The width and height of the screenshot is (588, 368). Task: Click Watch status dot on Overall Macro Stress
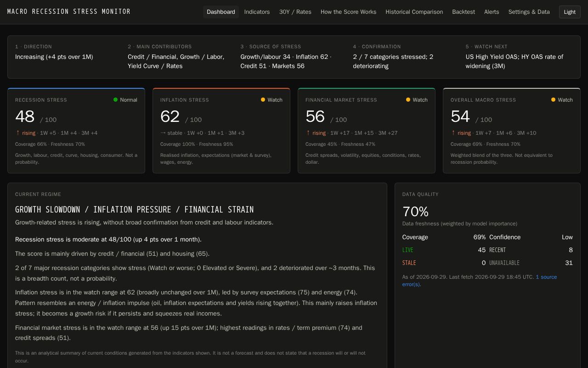click(x=554, y=100)
